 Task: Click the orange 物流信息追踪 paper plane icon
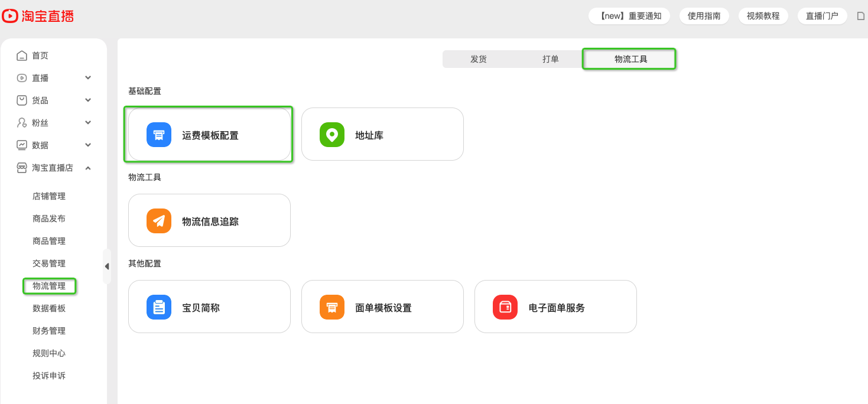(x=159, y=221)
